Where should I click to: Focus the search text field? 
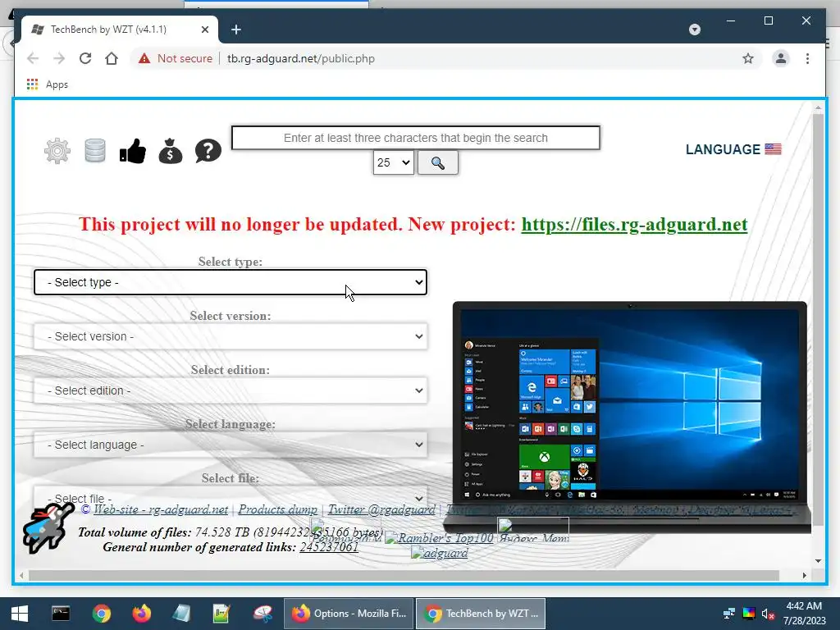(416, 138)
